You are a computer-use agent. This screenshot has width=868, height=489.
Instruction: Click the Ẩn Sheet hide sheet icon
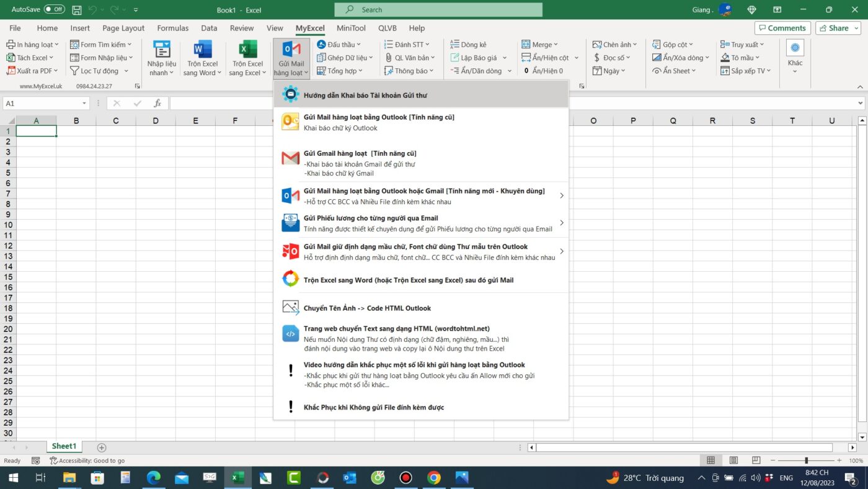pyautogui.click(x=657, y=70)
